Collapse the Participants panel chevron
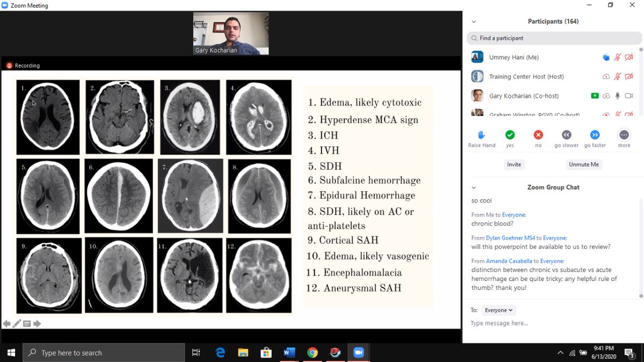Screen dimensions: 644x362 [x=474, y=22]
